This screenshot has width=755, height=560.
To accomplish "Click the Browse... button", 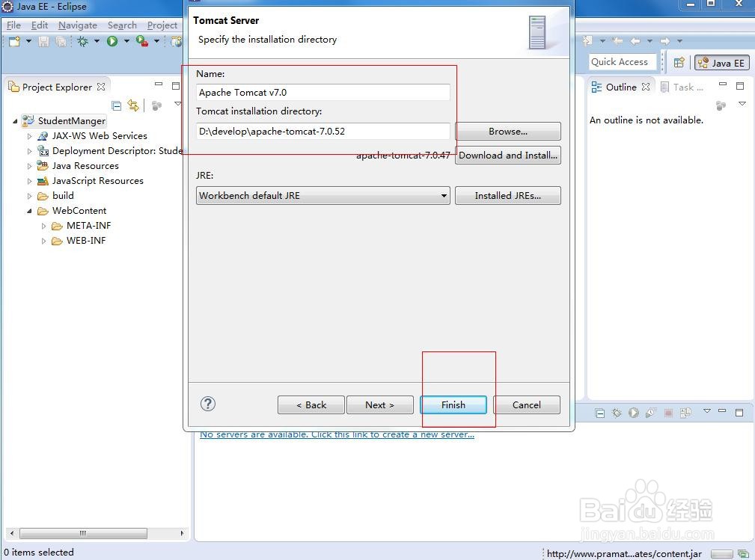I will pos(508,132).
